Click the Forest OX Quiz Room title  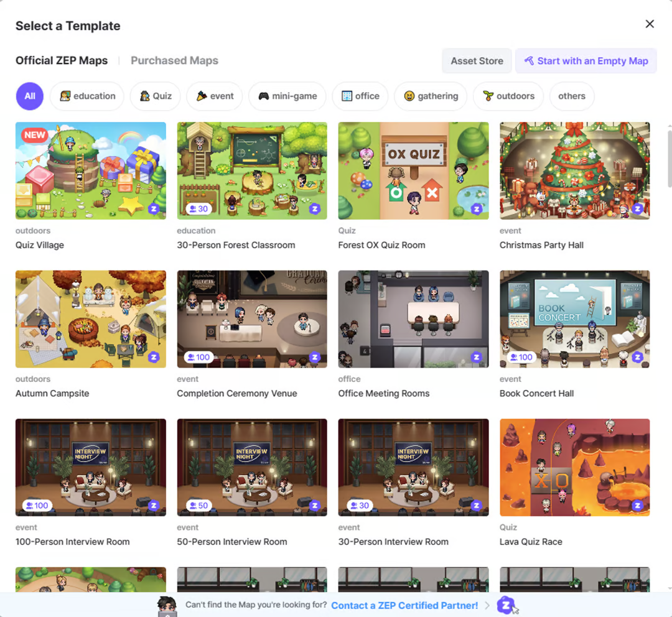[382, 245]
